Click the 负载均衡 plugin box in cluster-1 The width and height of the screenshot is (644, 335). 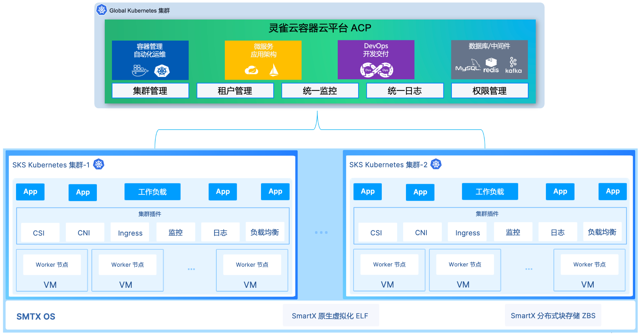coord(265,232)
